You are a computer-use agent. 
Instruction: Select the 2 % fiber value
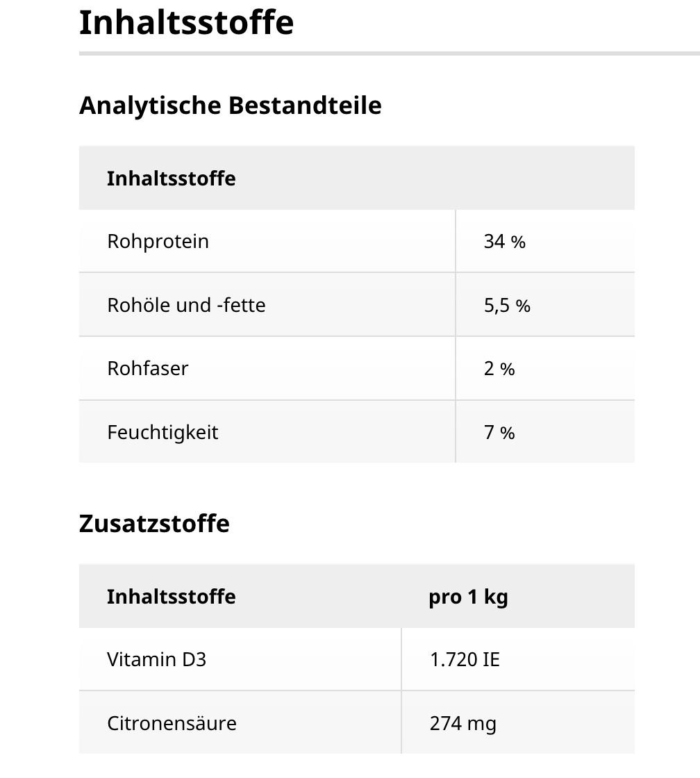(x=499, y=369)
